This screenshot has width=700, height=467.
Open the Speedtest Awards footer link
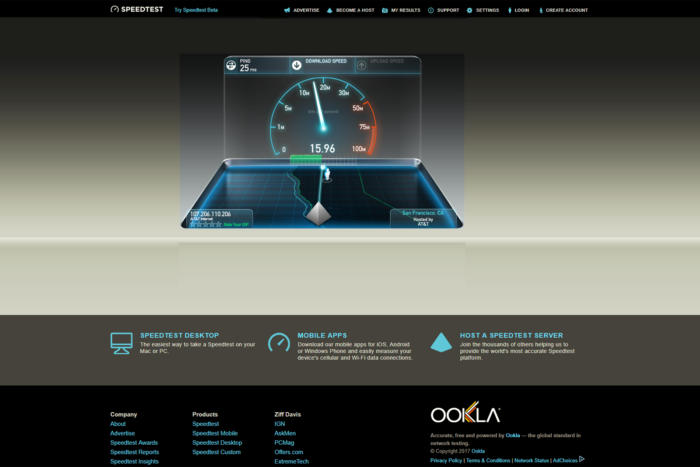133,442
